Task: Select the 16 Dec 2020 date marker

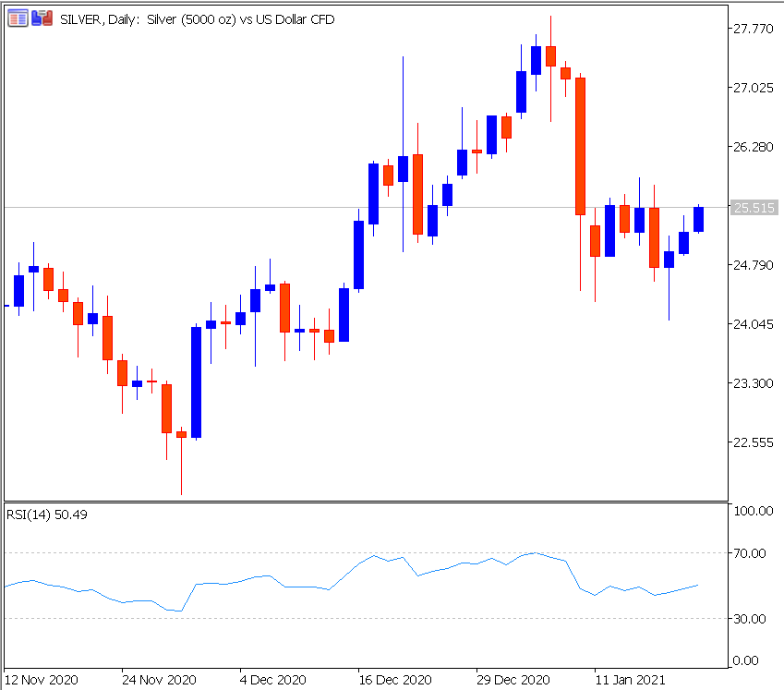Action: 395,680
